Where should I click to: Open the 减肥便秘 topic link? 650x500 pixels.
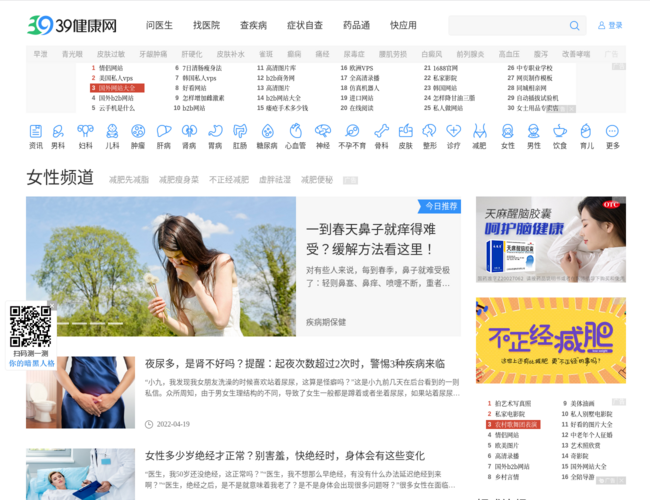(x=317, y=180)
